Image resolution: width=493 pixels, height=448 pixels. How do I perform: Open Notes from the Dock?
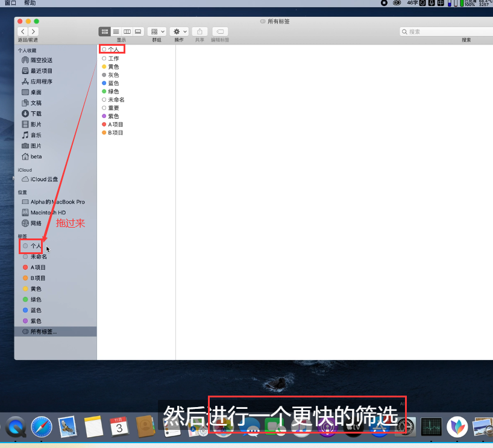[93, 427]
